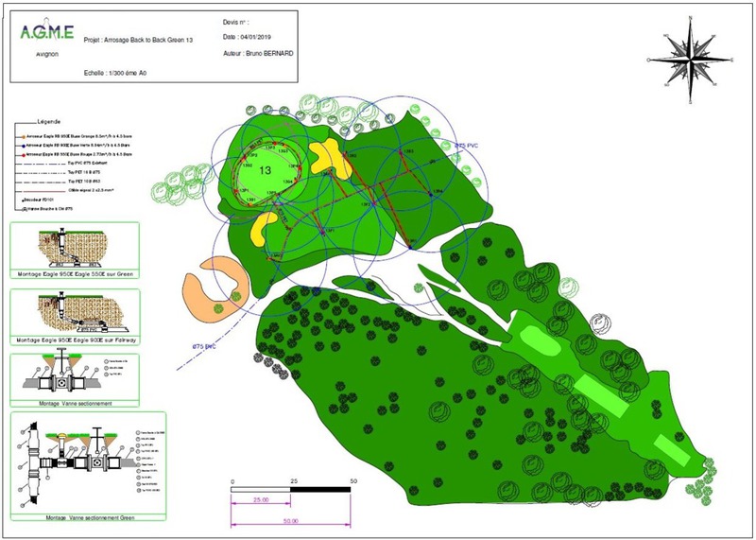Click the Légende heading
Viewport: 756px width, 540px height.
click(x=49, y=121)
